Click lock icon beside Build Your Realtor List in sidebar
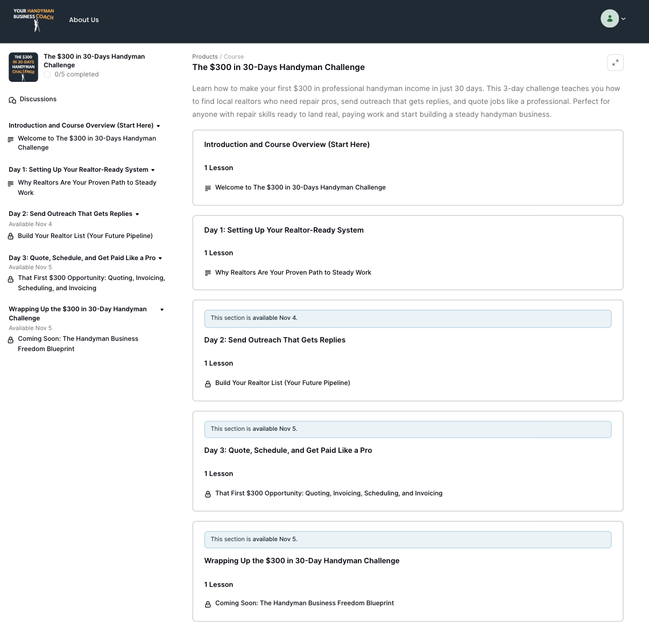Image resolution: width=649 pixels, height=644 pixels. point(11,236)
